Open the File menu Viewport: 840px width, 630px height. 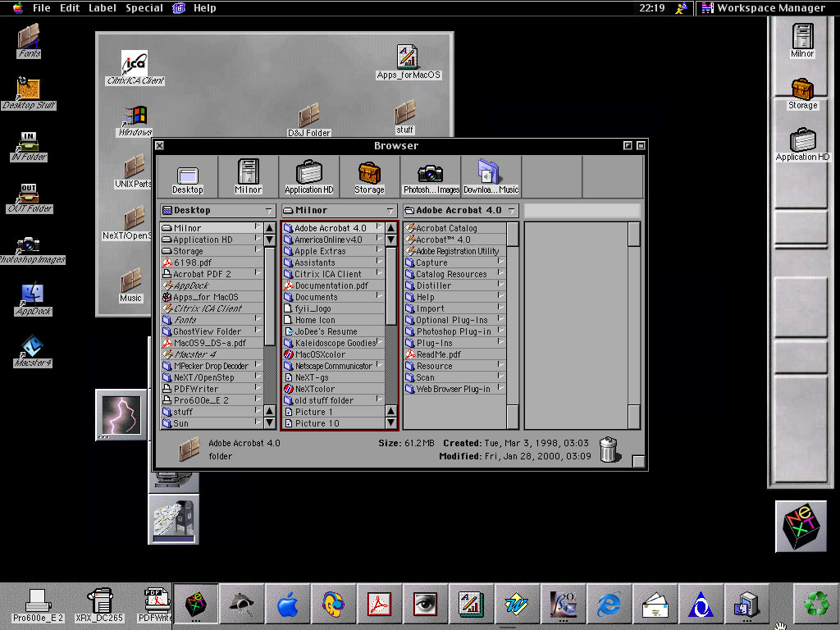click(41, 8)
